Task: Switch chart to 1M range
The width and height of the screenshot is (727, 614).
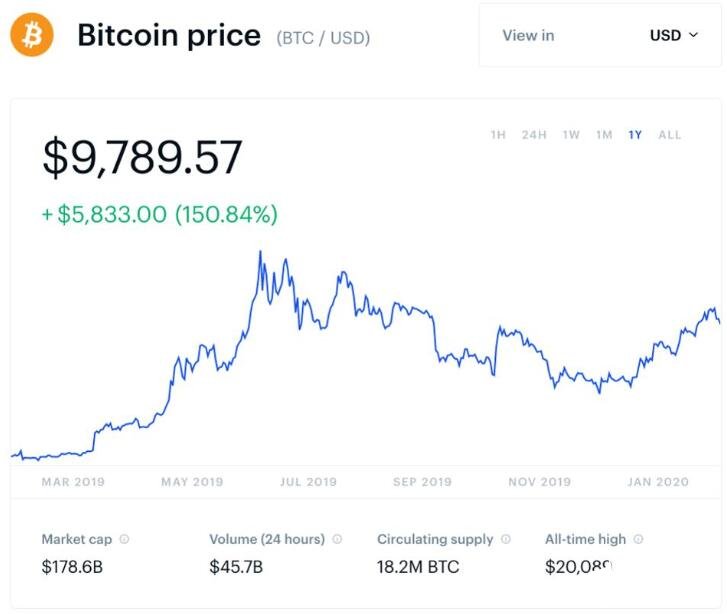Action: [604, 135]
